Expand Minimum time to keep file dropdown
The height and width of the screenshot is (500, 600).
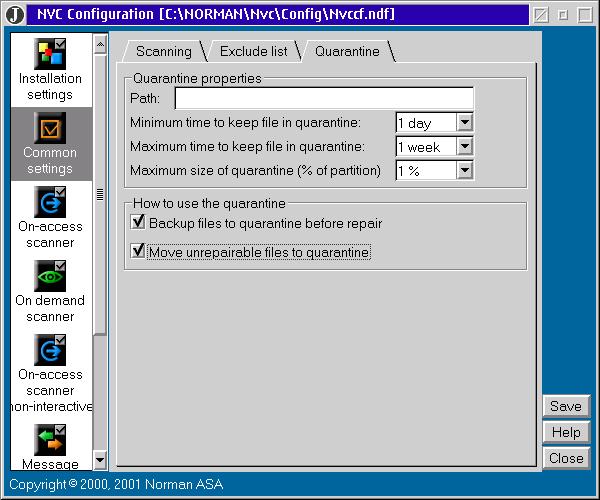point(465,122)
